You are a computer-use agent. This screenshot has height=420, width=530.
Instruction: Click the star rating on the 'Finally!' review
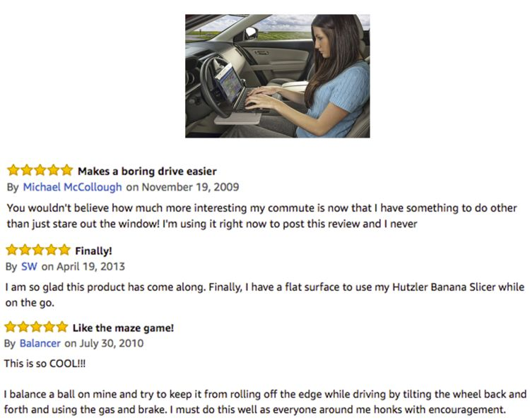pos(38,250)
